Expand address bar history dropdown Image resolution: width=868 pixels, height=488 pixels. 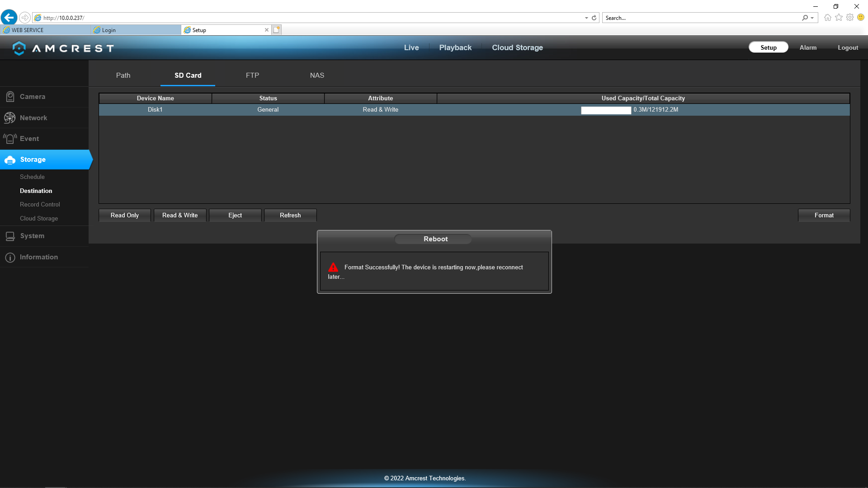click(x=586, y=18)
